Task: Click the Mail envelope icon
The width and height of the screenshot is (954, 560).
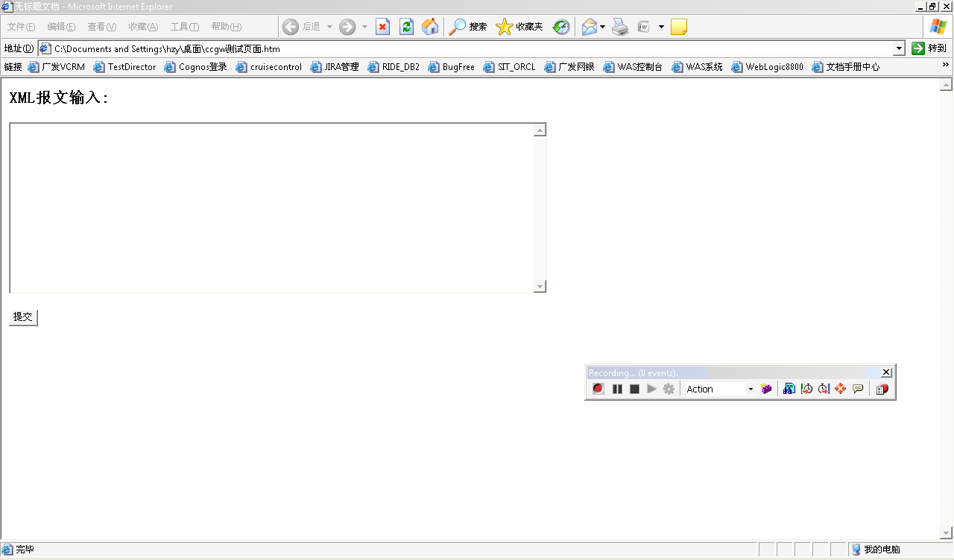Action: coord(589,28)
